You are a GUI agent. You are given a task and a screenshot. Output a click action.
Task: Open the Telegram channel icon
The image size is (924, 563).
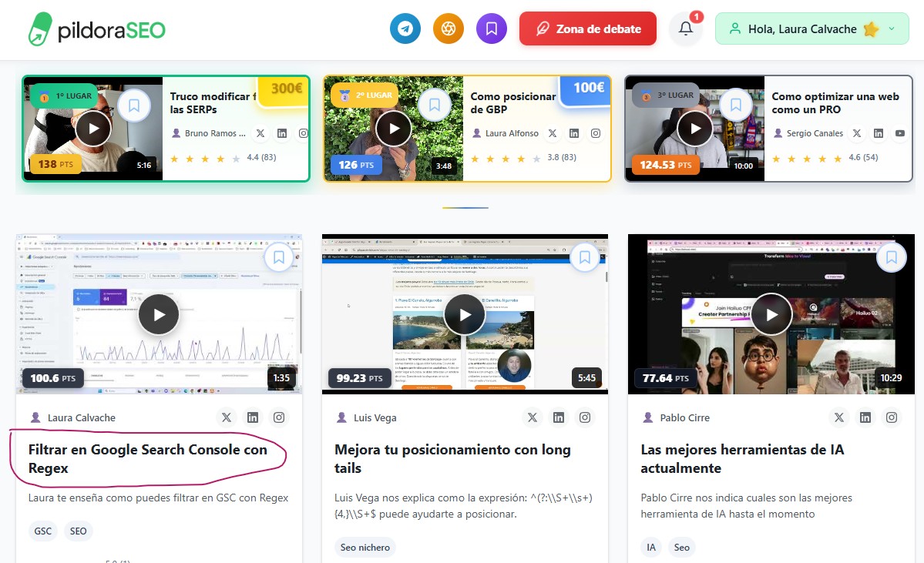[x=405, y=28]
